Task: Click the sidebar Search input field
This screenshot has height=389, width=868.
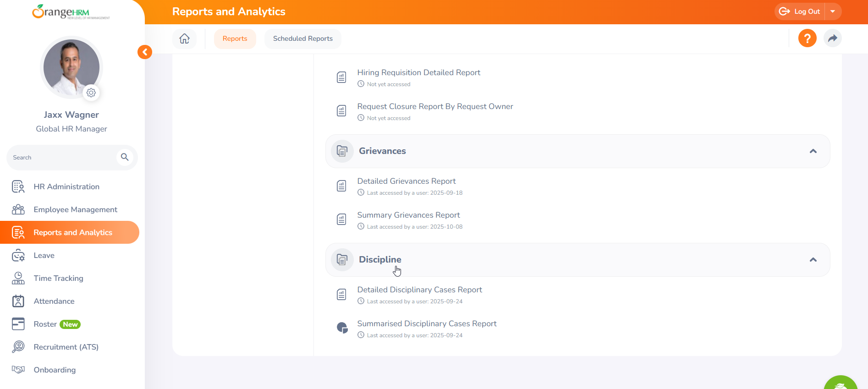Action: [62, 158]
